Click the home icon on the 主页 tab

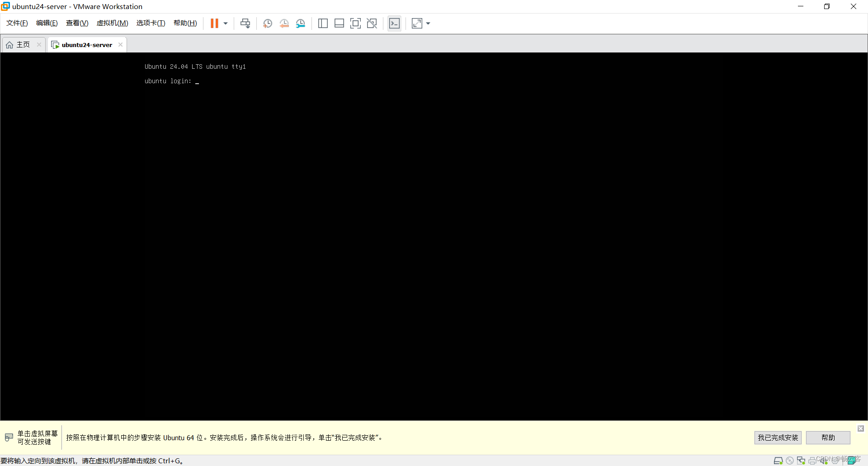coord(9,45)
